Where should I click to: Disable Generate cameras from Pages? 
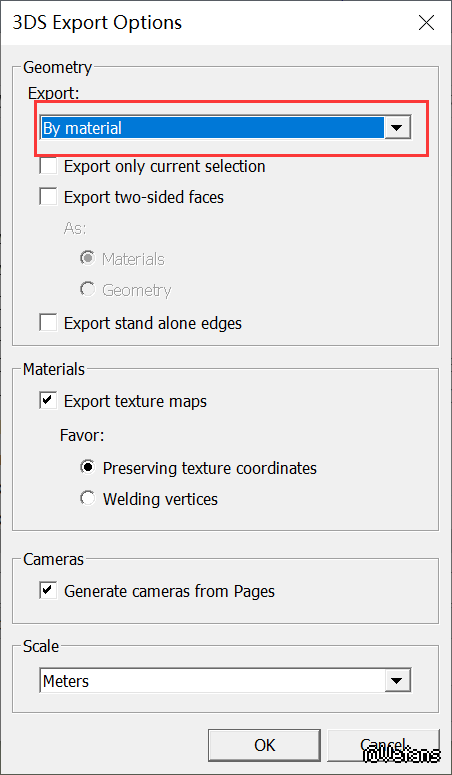48,591
